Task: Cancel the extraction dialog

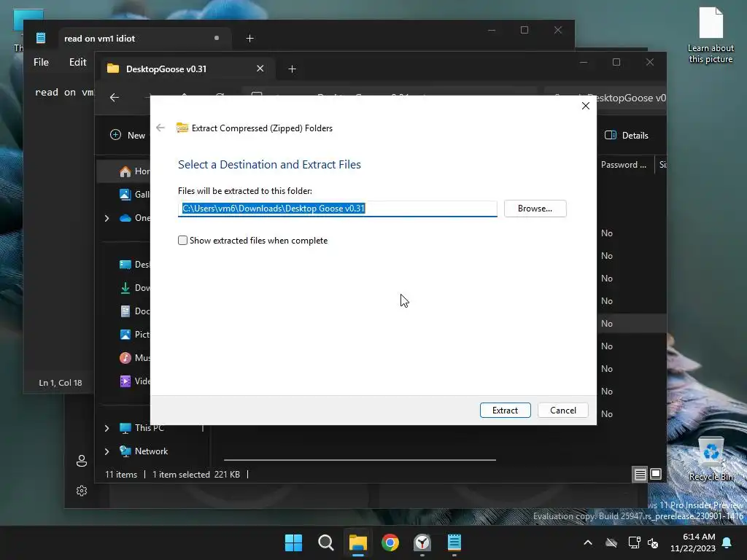Action: 562,411
